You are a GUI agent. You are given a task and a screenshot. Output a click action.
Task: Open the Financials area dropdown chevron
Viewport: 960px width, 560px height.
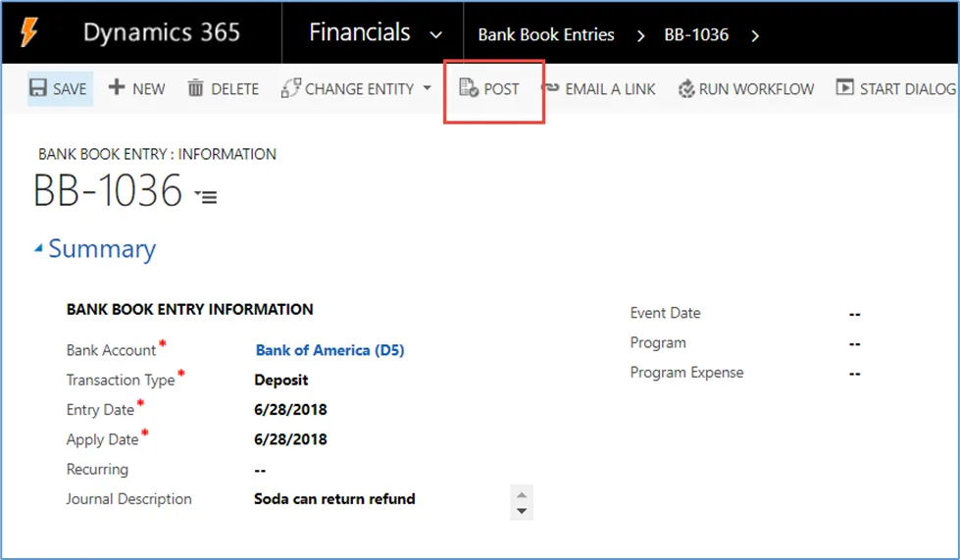[436, 35]
